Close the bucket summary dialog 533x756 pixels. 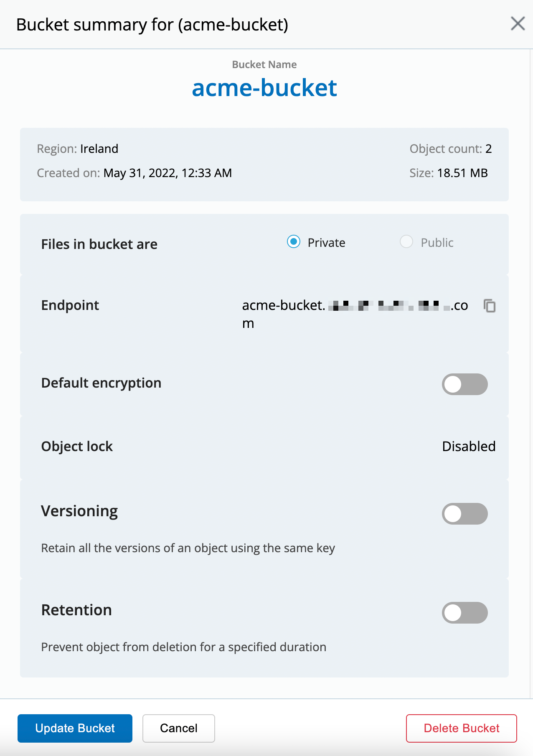pos(518,24)
